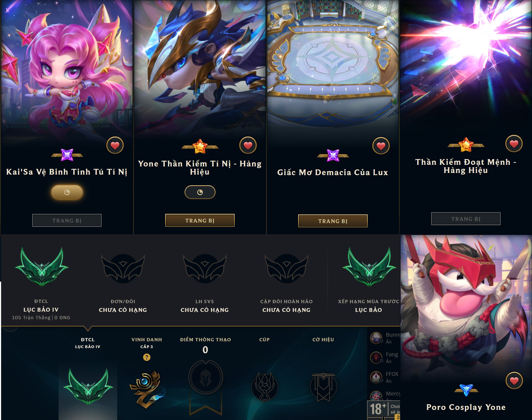Click the ĐTCL Lục Bảo IV emerald emblem
Screen dimensions: 532x420
[42, 267]
